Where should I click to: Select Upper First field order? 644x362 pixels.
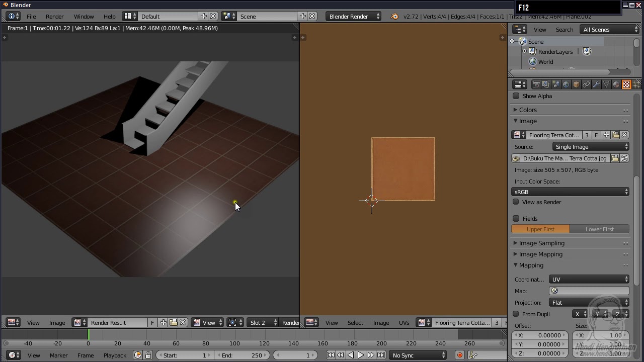coord(540,229)
